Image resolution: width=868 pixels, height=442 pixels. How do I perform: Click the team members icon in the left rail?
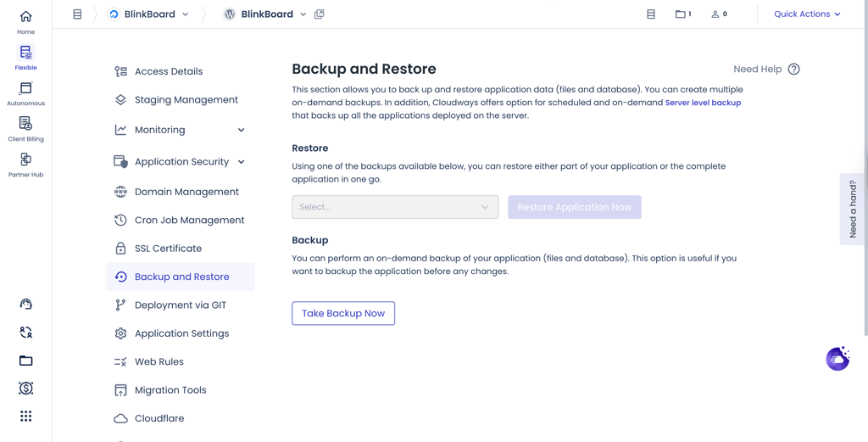point(25,333)
